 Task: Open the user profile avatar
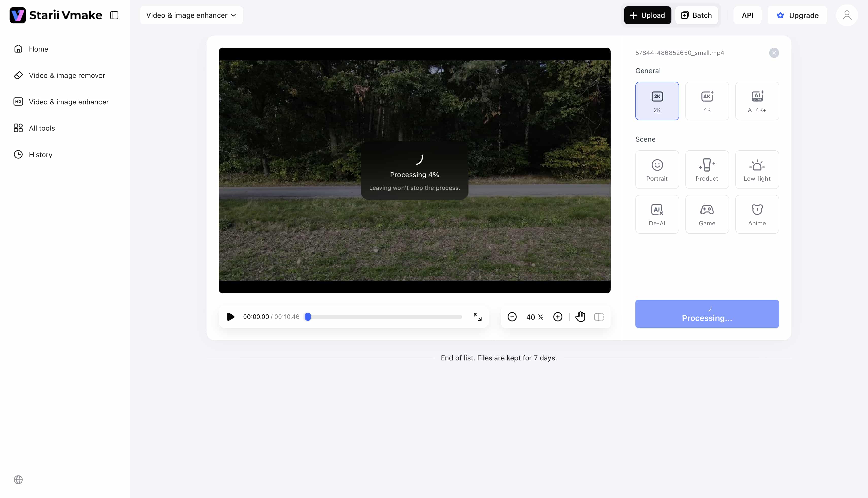pos(846,15)
